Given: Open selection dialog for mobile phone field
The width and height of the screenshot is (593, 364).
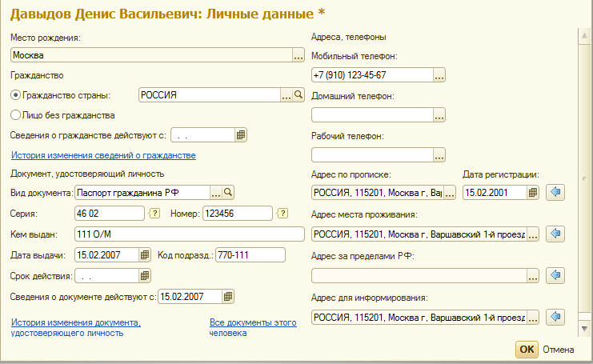Looking at the screenshot, I should point(439,75).
